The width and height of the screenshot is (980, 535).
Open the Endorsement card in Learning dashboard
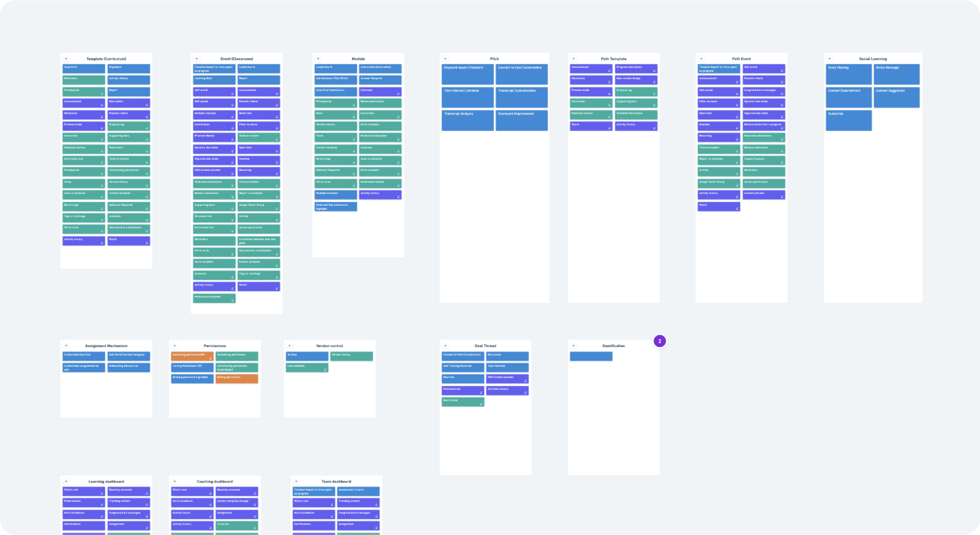coord(84,503)
